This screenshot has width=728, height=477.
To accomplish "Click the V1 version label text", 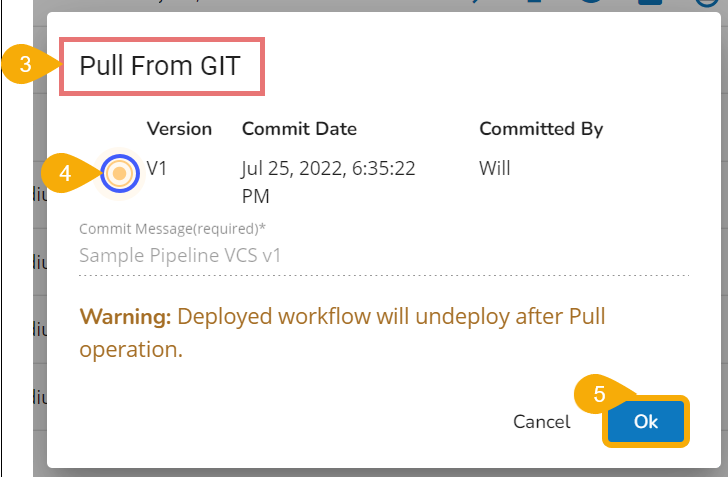I will (157, 169).
